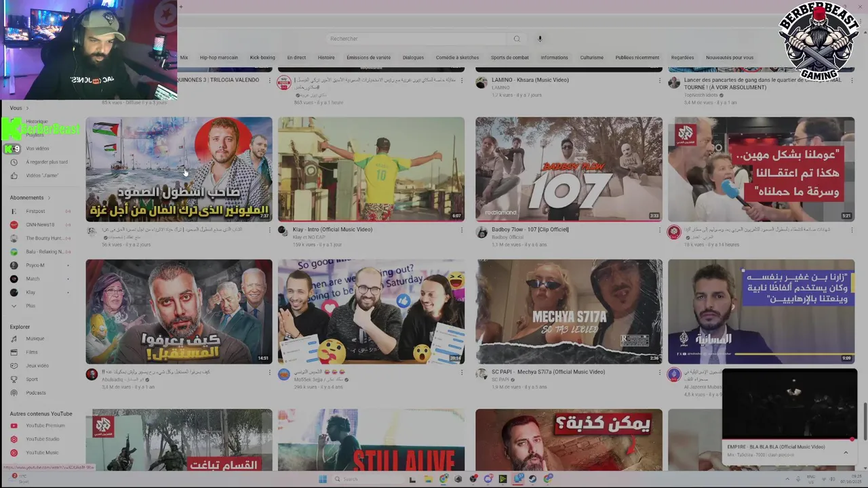The height and width of the screenshot is (488, 868).
Task: Open the Klay - Intro video thumbnail
Action: [x=371, y=169]
